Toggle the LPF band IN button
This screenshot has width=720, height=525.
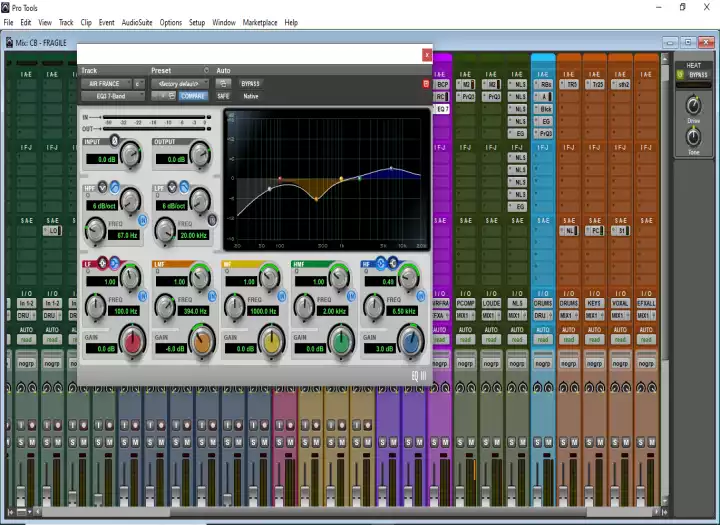212,220
